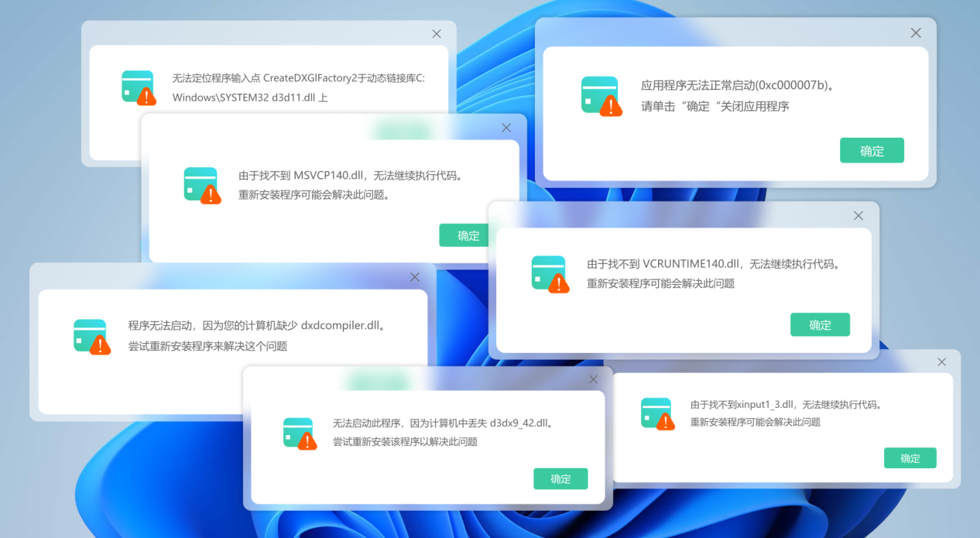
Task: Close the dxdcompiler.dll error dialog
Action: 415,276
